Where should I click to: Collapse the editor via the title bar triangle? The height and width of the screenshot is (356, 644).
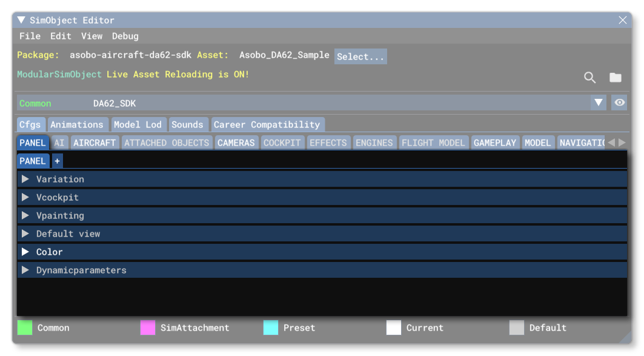(21, 20)
